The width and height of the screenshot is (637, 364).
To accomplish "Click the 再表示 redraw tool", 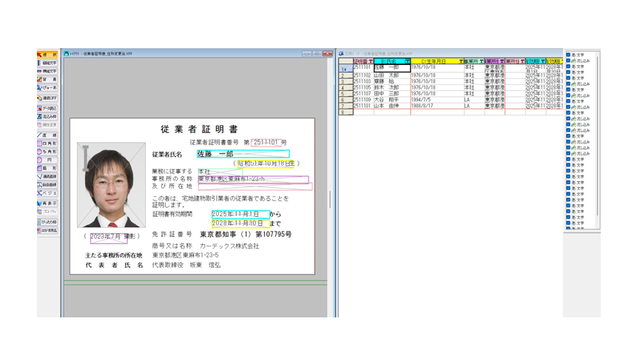I will coord(47,203).
